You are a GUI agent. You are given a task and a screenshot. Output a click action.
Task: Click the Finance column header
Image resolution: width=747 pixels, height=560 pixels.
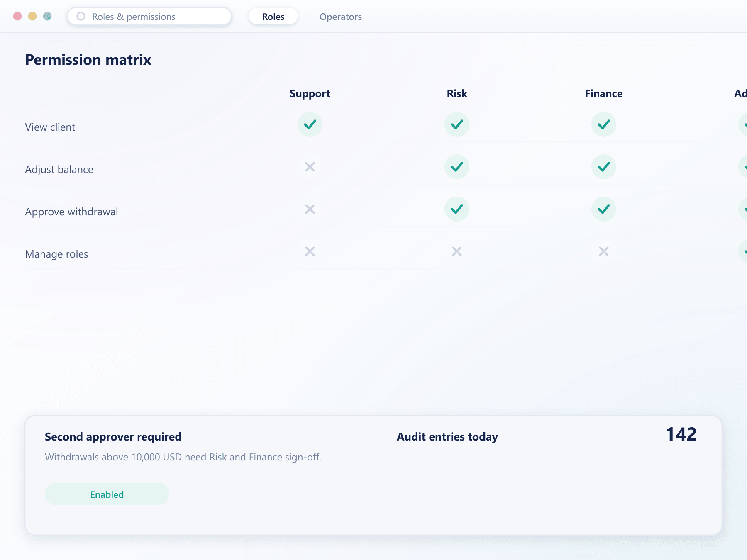[604, 93]
